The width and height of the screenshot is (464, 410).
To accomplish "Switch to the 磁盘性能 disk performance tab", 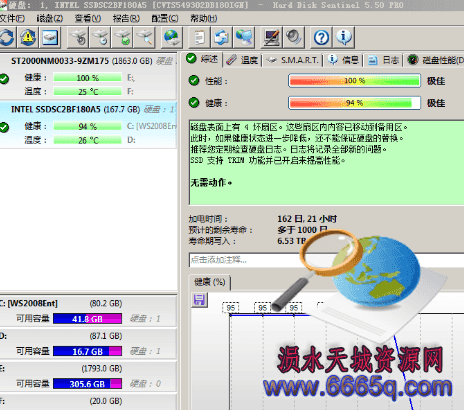I will [x=435, y=60].
